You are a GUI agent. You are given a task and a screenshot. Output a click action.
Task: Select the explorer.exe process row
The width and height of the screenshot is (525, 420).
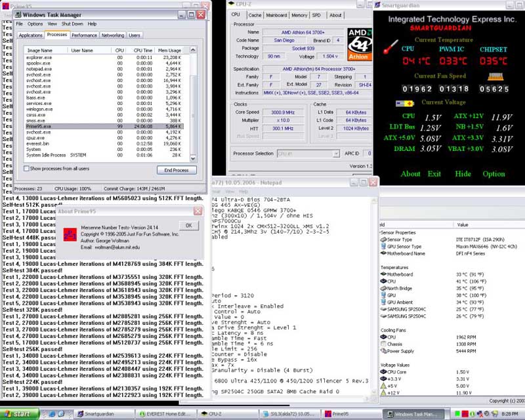click(x=104, y=57)
